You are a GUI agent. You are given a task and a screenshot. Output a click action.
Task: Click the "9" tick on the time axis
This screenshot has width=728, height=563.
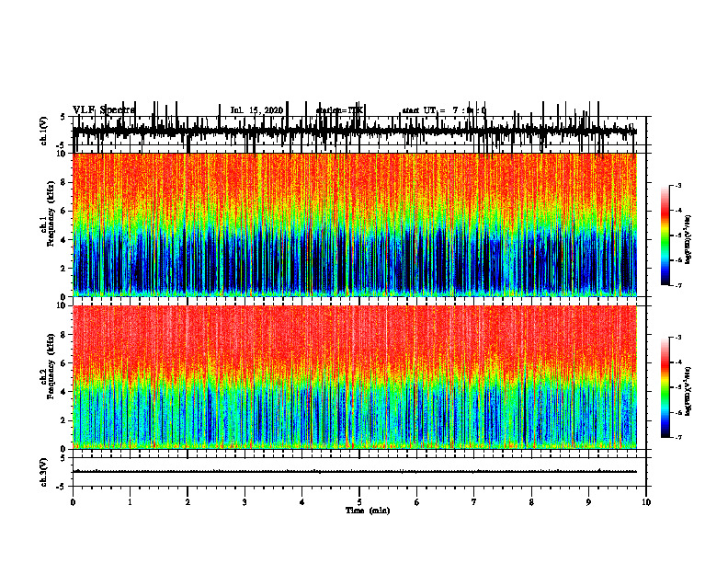click(588, 502)
